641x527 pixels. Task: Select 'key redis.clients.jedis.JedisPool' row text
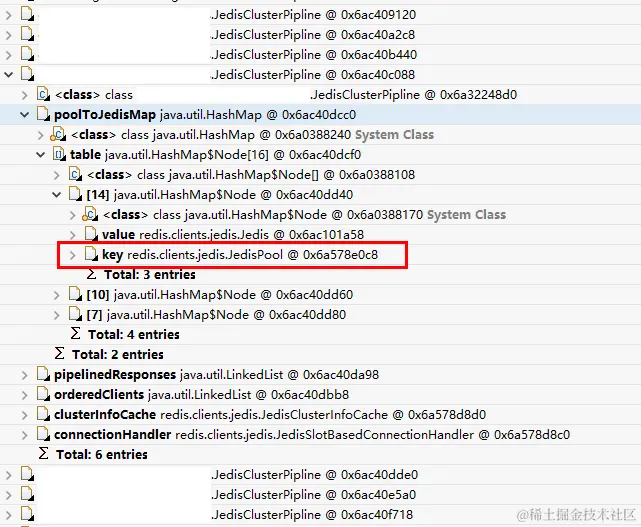[240, 255]
